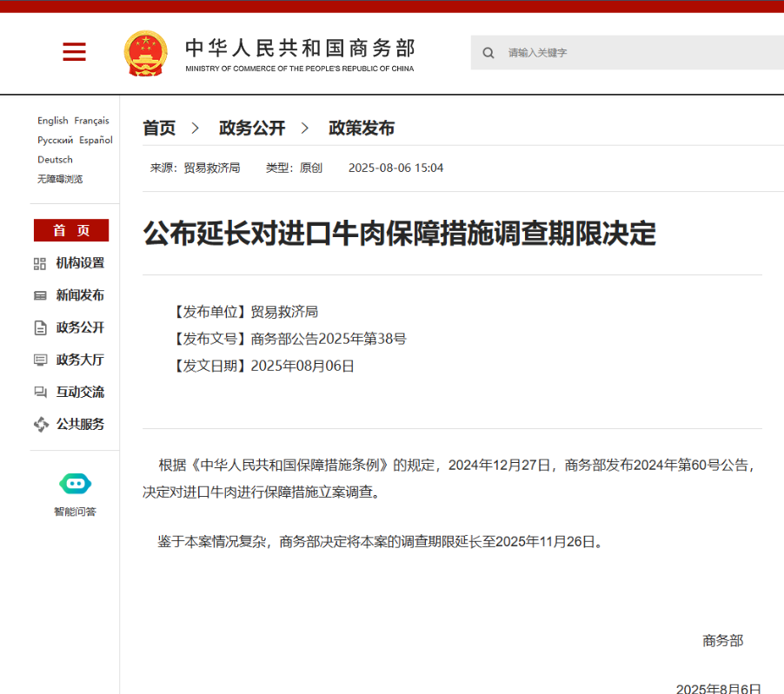Click the 公共服务 icon
The height and width of the screenshot is (694, 784).
40,425
